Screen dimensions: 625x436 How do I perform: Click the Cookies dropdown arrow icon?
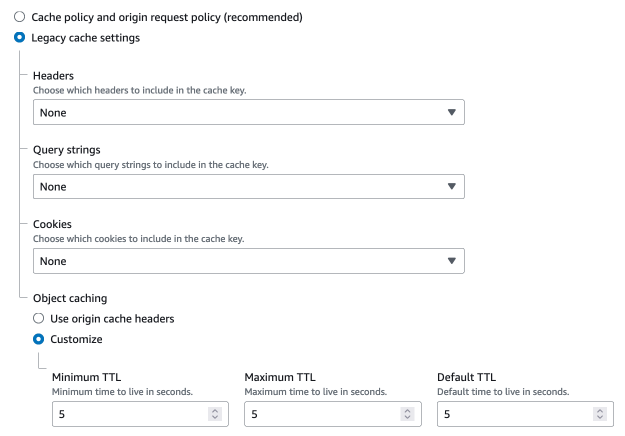tap(452, 261)
